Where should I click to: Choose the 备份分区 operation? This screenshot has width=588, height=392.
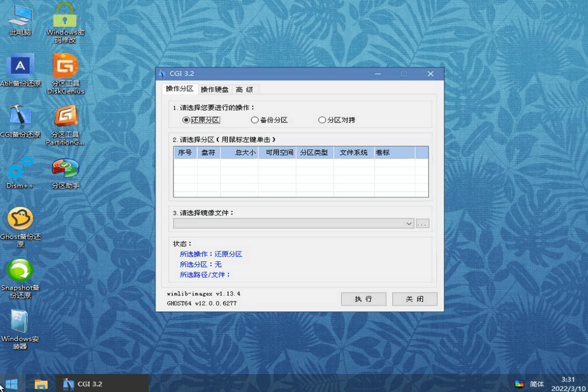pyautogui.click(x=254, y=120)
